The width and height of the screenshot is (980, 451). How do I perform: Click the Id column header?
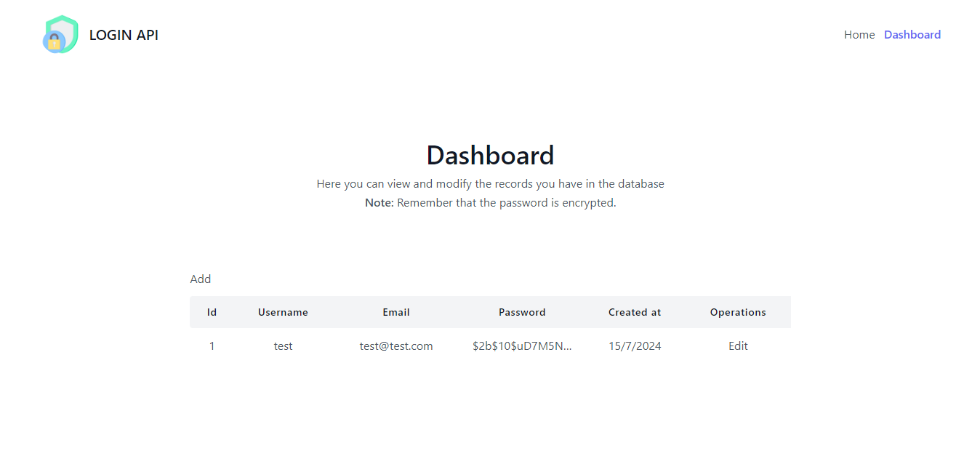pos(212,312)
